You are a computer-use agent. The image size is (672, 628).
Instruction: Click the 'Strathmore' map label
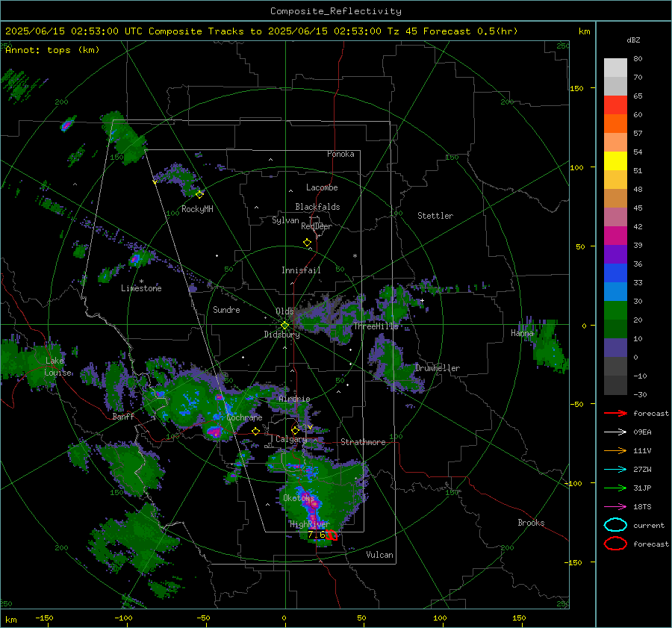click(363, 442)
